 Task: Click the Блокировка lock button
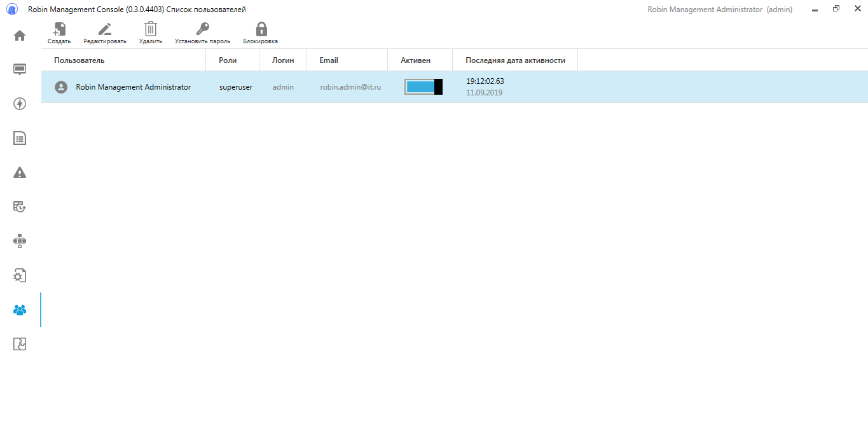tap(261, 33)
